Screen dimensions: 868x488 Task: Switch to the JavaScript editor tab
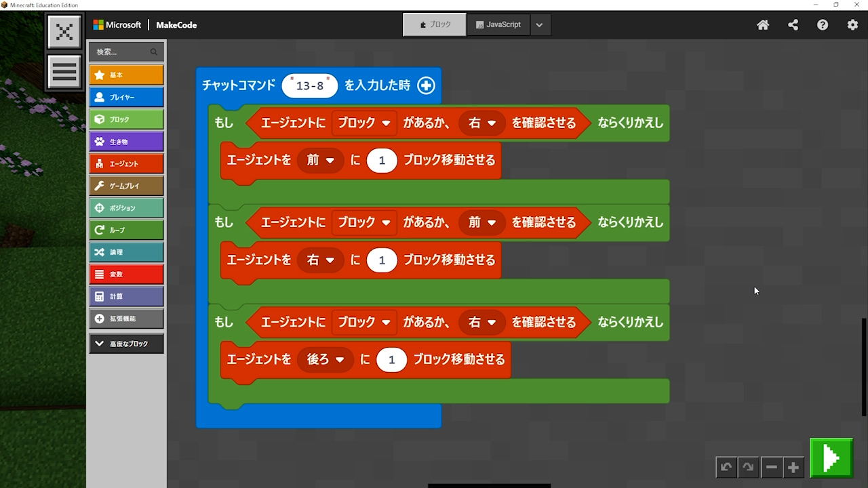[498, 24]
